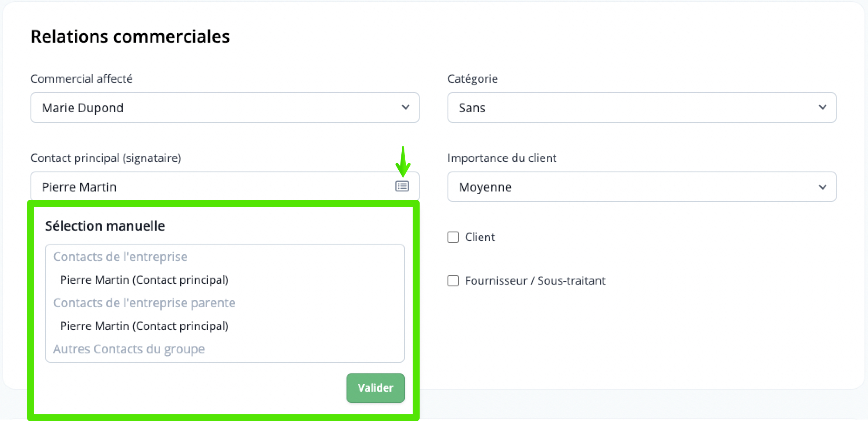Enable the Fournisseur / Sous-traitant checkbox
Image resolution: width=868 pixels, height=423 pixels.
[x=453, y=281]
